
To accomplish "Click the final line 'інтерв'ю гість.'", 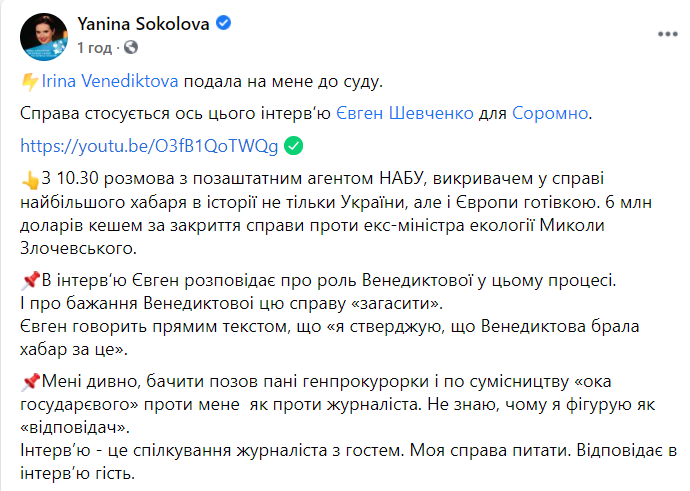I will pyautogui.click(x=77, y=473).
